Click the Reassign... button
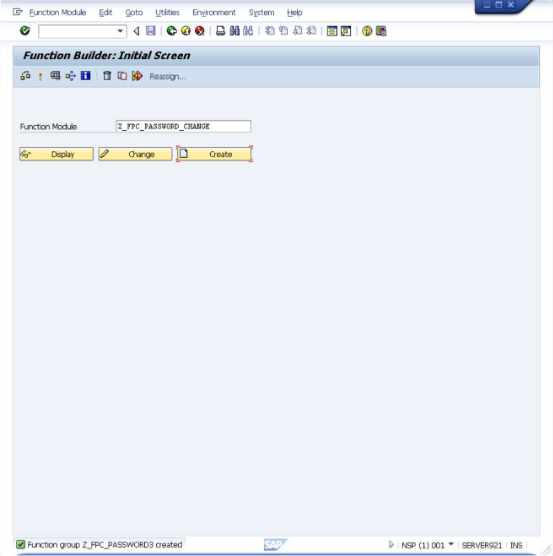This screenshot has width=553, height=556. 168,77
